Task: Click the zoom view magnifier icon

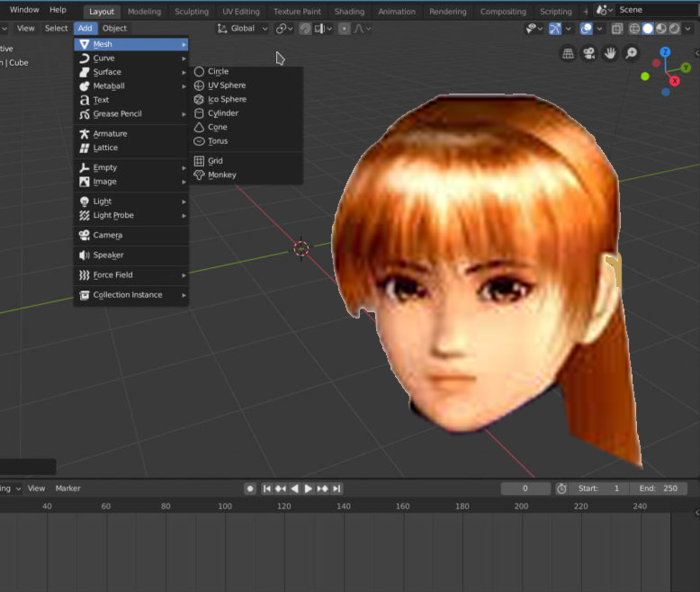Action: pyautogui.click(x=632, y=54)
